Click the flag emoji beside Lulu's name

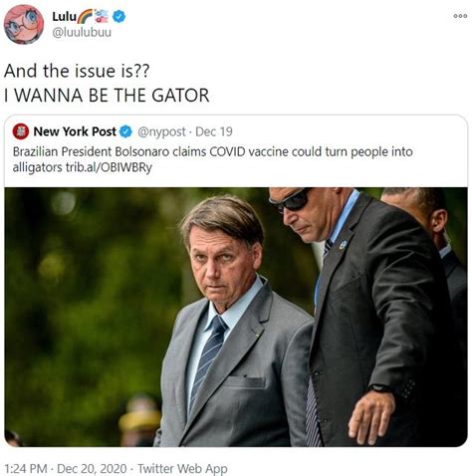102,16
